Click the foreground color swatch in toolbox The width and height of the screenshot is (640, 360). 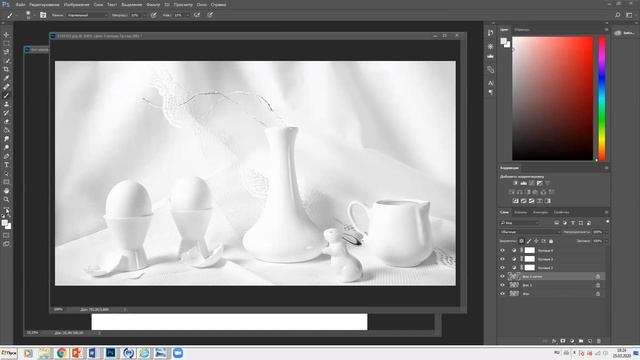click(4, 223)
